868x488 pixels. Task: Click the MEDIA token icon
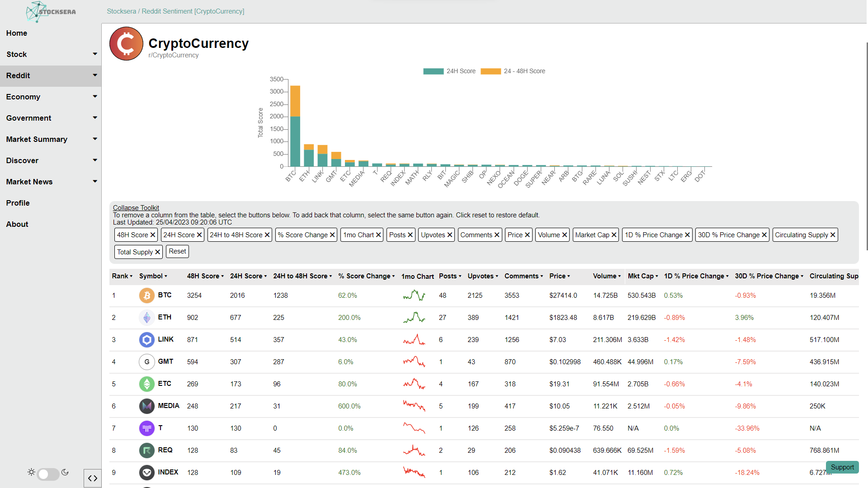click(146, 406)
